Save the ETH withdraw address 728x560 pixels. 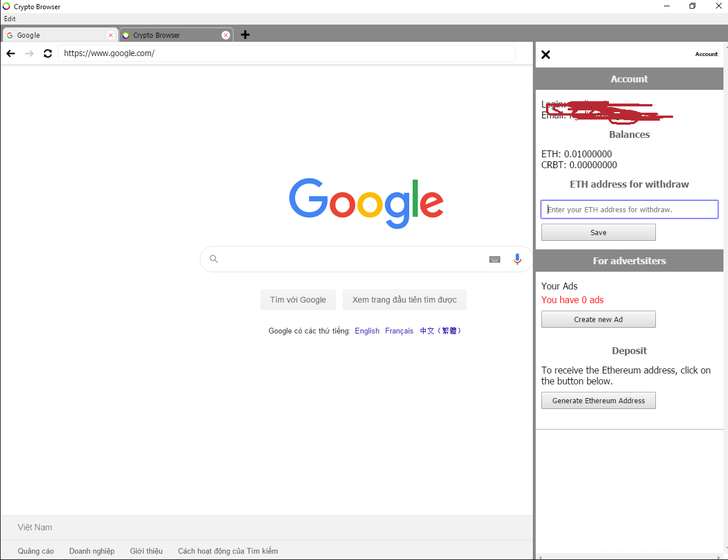pyautogui.click(x=599, y=232)
